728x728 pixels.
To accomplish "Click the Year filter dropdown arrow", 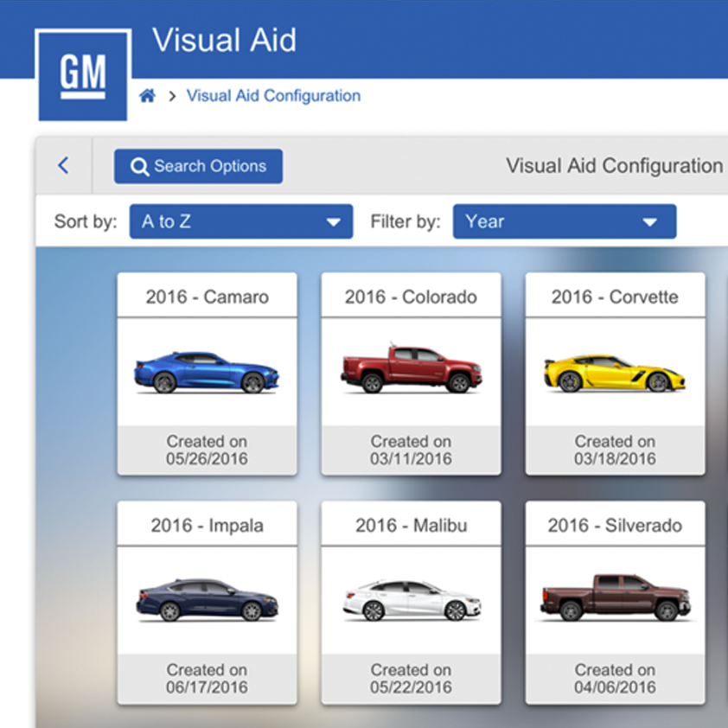I will click(x=649, y=222).
